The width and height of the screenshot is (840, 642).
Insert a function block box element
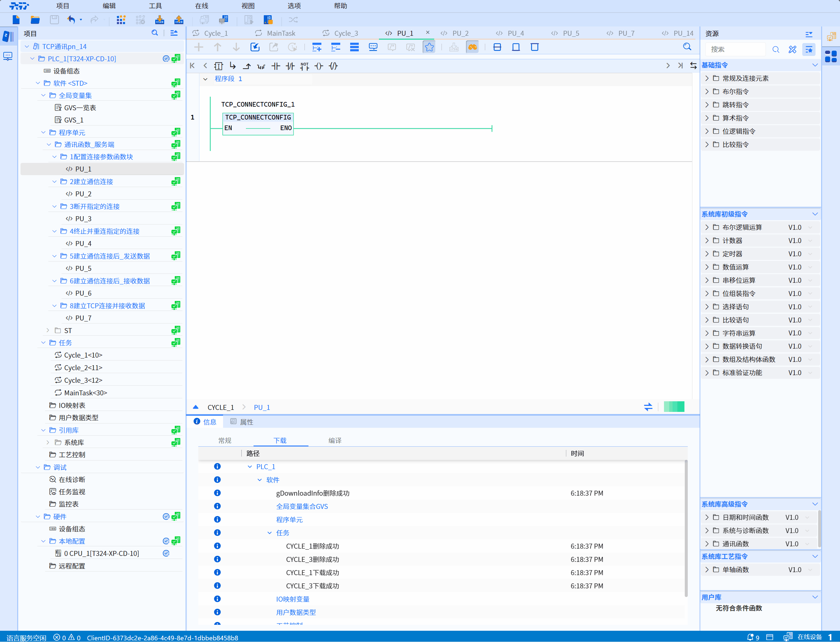click(x=218, y=66)
